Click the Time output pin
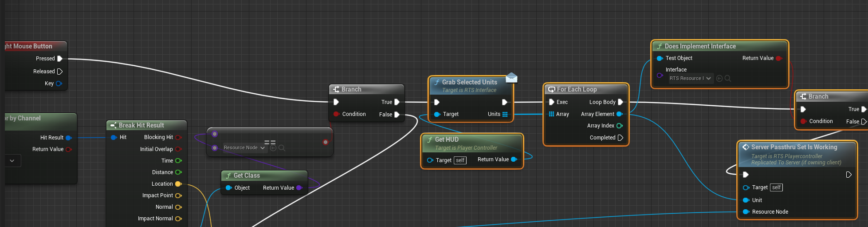 (x=178, y=161)
